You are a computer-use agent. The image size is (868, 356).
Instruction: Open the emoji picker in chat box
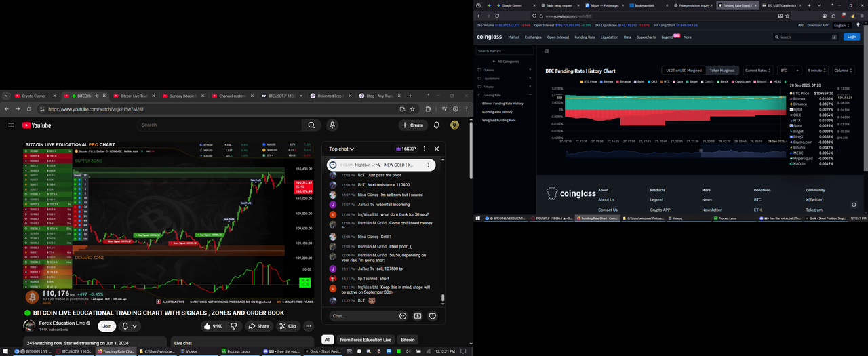point(403,315)
